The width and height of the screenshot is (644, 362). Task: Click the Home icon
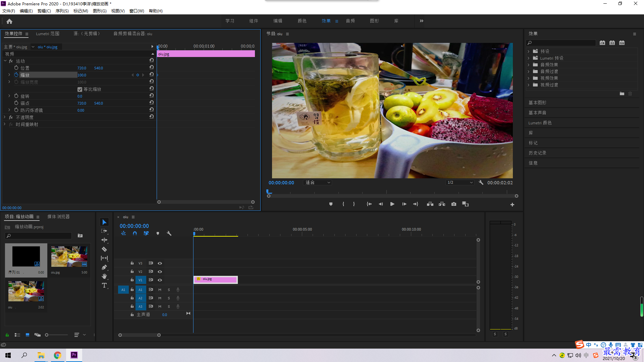(9, 21)
